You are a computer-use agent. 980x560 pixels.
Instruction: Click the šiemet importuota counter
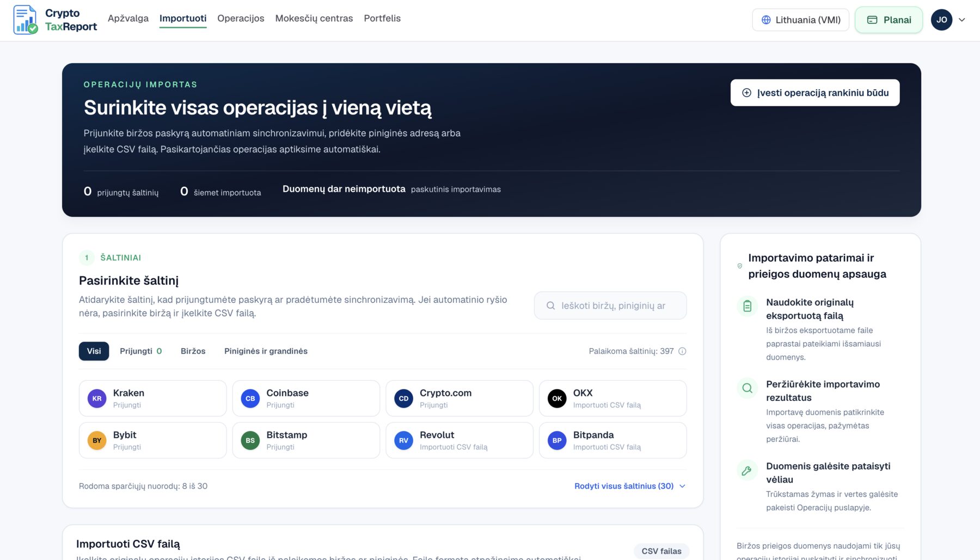pyautogui.click(x=220, y=192)
